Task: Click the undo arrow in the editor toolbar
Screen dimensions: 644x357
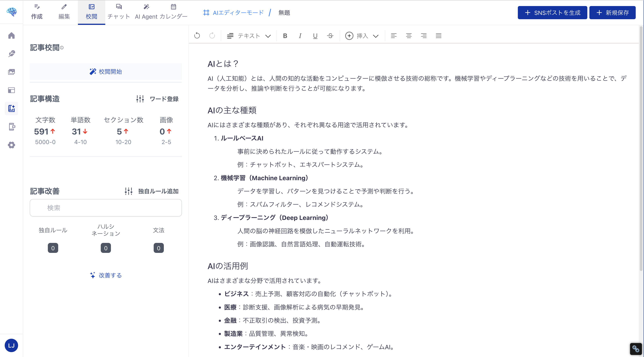Action: (x=197, y=36)
